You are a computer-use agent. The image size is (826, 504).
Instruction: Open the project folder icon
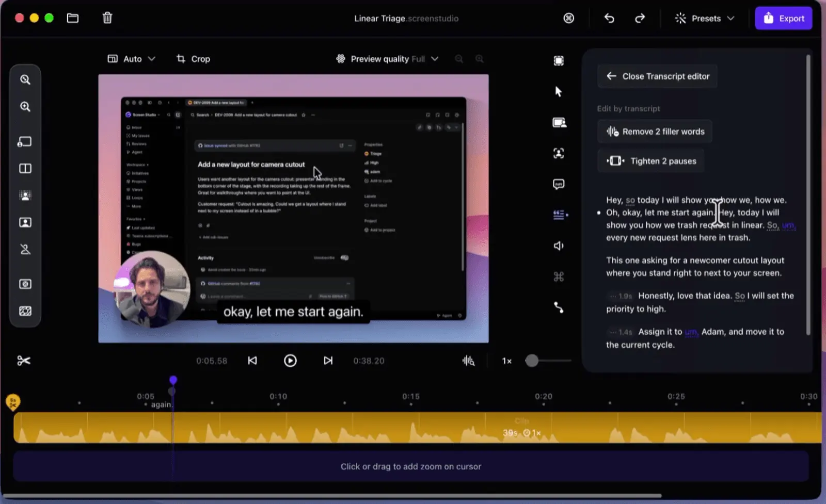coord(73,18)
